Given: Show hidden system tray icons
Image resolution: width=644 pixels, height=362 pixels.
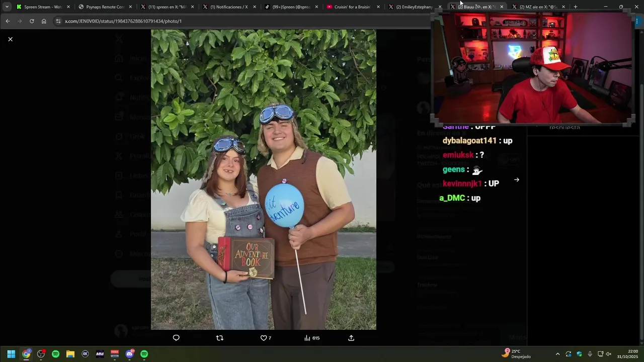Looking at the screenshot, I should (557, 354).
